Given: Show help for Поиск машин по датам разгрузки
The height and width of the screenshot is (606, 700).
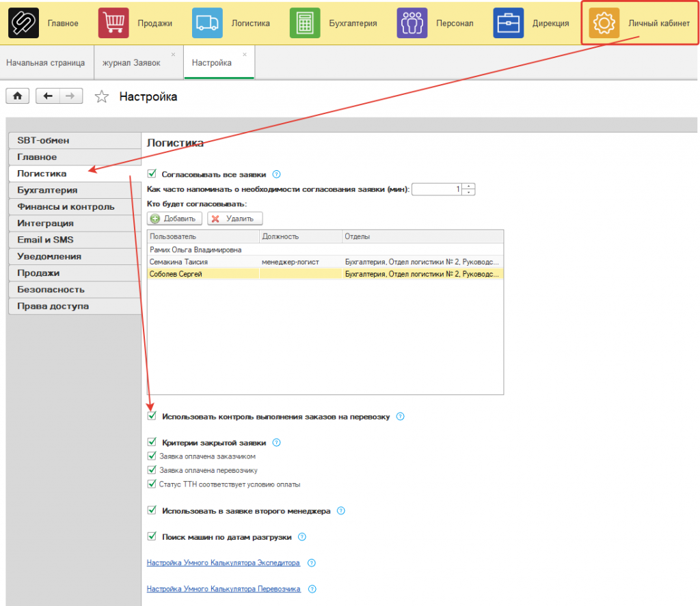Looking at the screenshot, I should coord(301,537).
